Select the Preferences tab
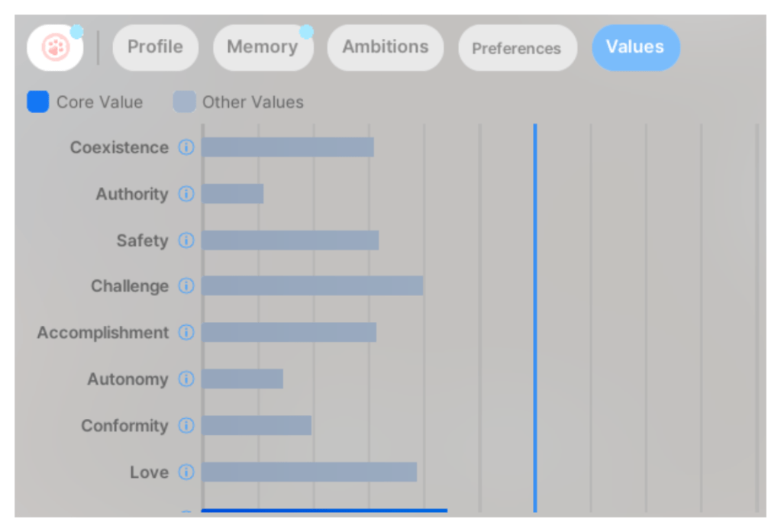Viewport: 781px width, 532px height. [517, 48]
